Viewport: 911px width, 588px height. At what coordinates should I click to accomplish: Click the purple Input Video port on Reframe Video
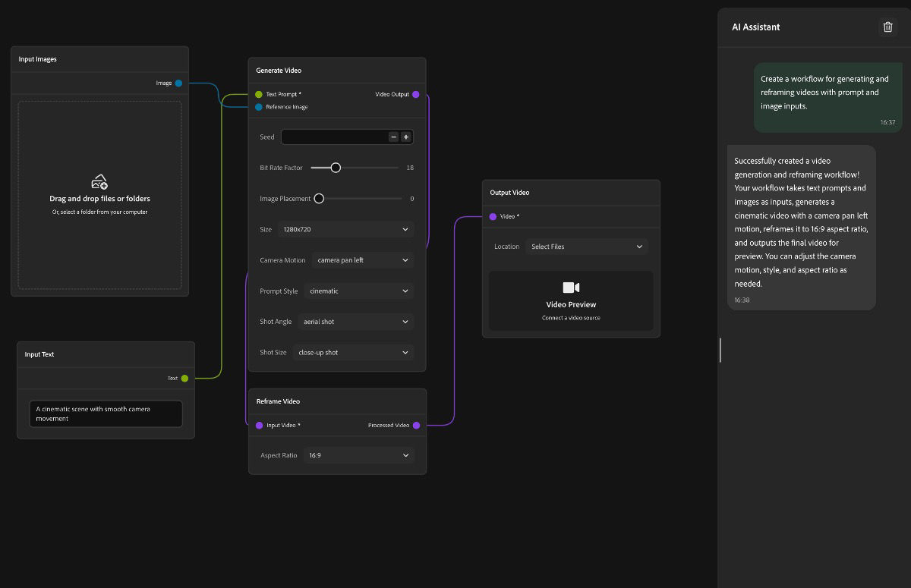(259, 425)
